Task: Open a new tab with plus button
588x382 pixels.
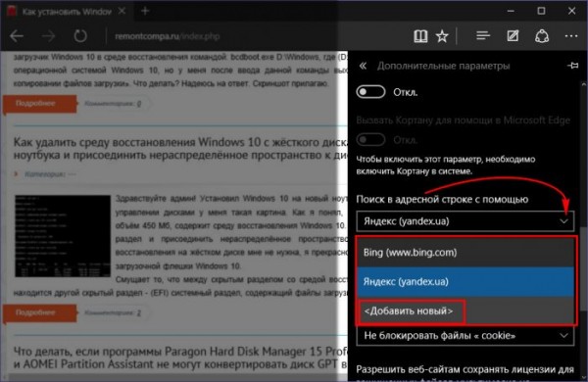Action: 145,11
